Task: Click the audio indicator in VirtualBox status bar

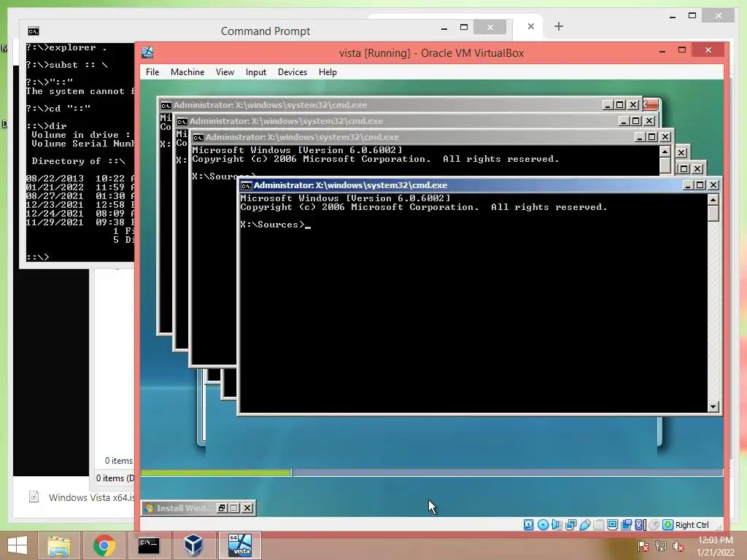Action: tap(557, 525)
